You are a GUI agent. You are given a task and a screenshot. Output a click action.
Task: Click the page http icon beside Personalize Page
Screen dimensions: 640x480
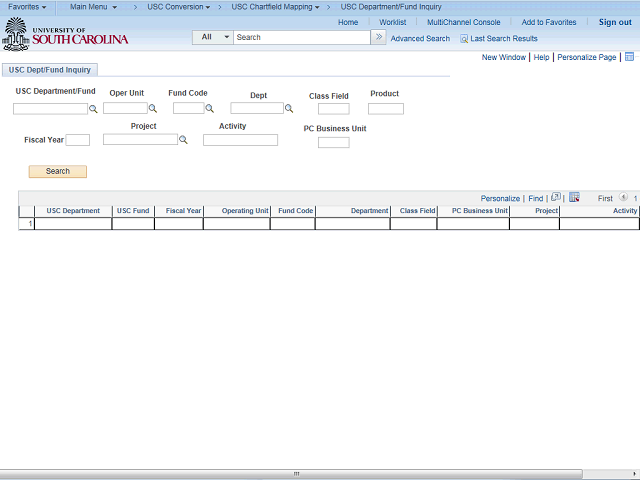point(629,58)
